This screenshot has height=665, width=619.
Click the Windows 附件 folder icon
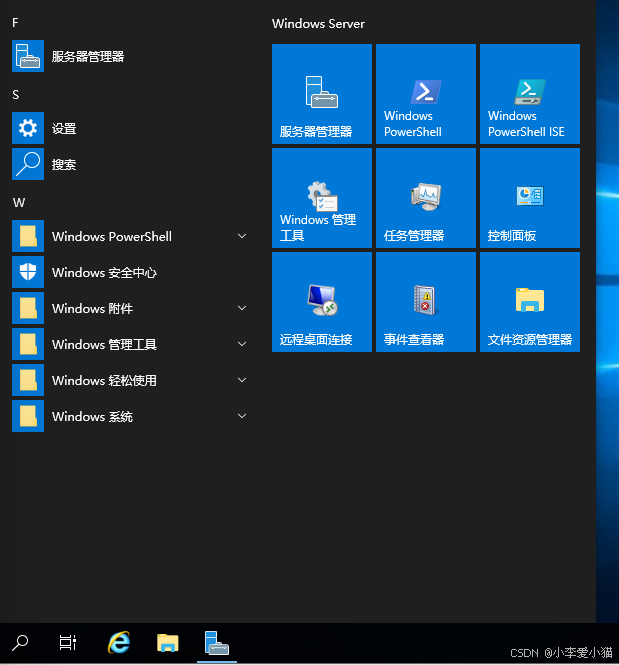coord(28,308)
